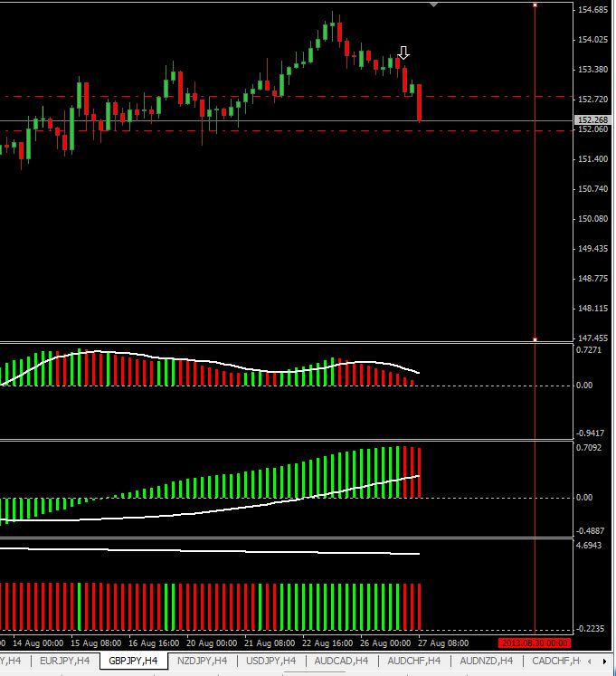The width and height of the screenshot is (616, 676).
Task: Click the 14 Aug 00:00 time label
Action: click(38, 643)
